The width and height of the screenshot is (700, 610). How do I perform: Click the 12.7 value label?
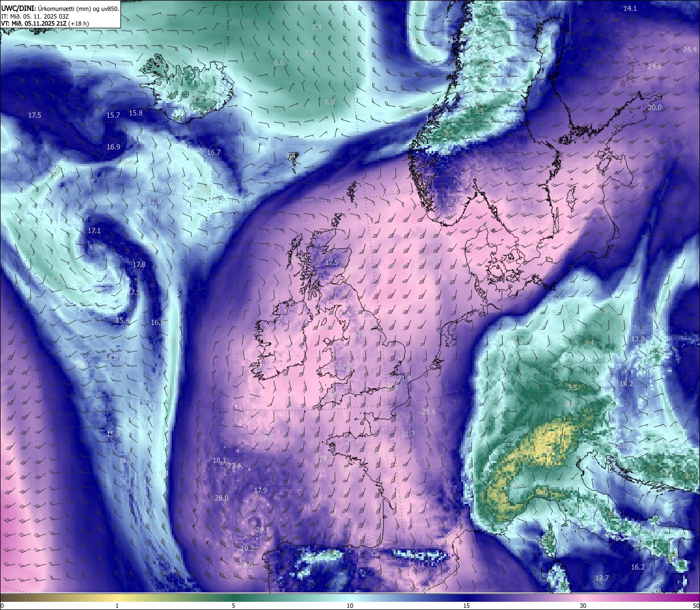pos(602,578)
